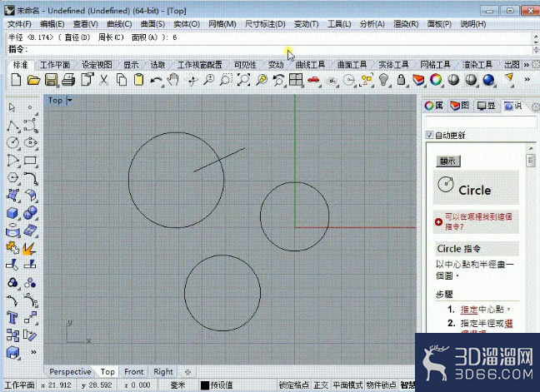This screenshot has height=392, width=540.
Task: Toggle 锁定格点 grid snap in status bar
Action: 294,385
